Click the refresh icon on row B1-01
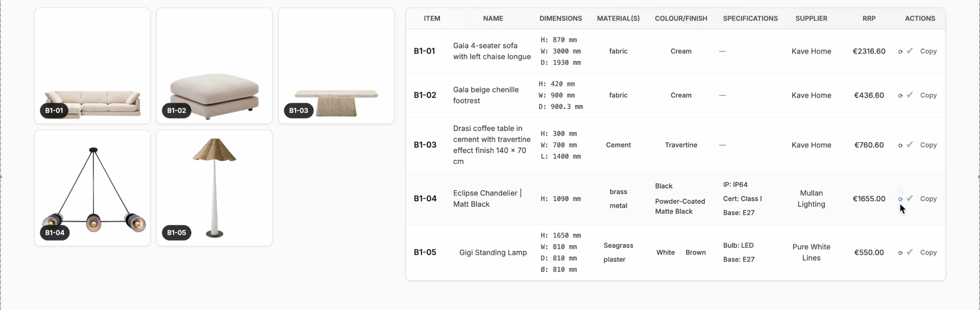This screenshot has height=310, width=980. [x=900, y=51]
